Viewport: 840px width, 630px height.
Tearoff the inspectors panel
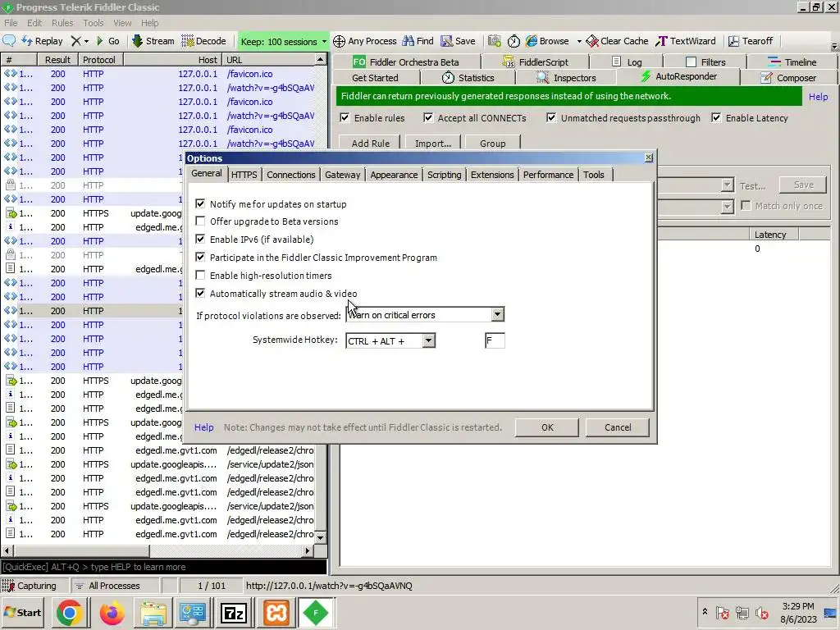750,41
